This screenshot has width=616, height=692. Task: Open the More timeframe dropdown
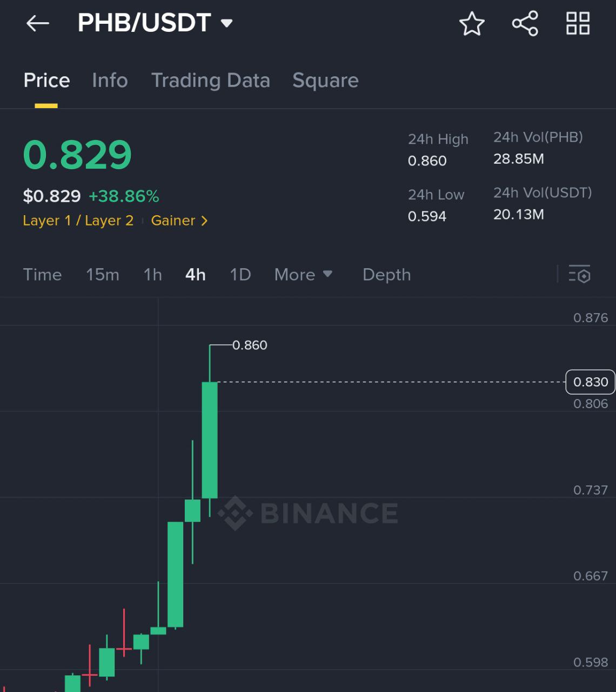[x=303, y=275]
